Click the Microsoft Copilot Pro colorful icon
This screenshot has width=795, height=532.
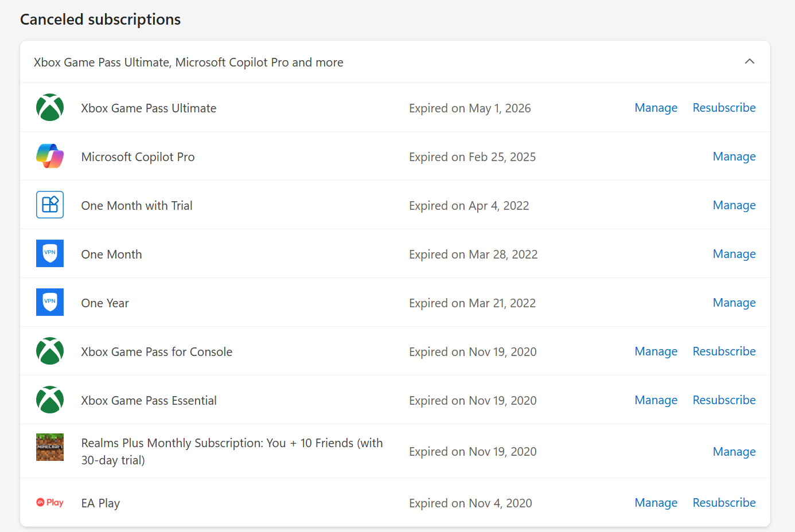(50, 156)
